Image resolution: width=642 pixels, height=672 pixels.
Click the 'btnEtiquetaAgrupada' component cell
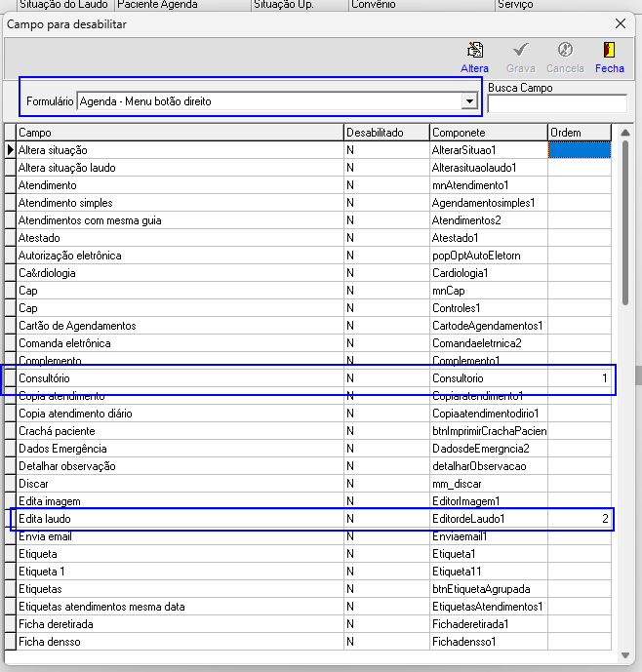tap(489, 589)
